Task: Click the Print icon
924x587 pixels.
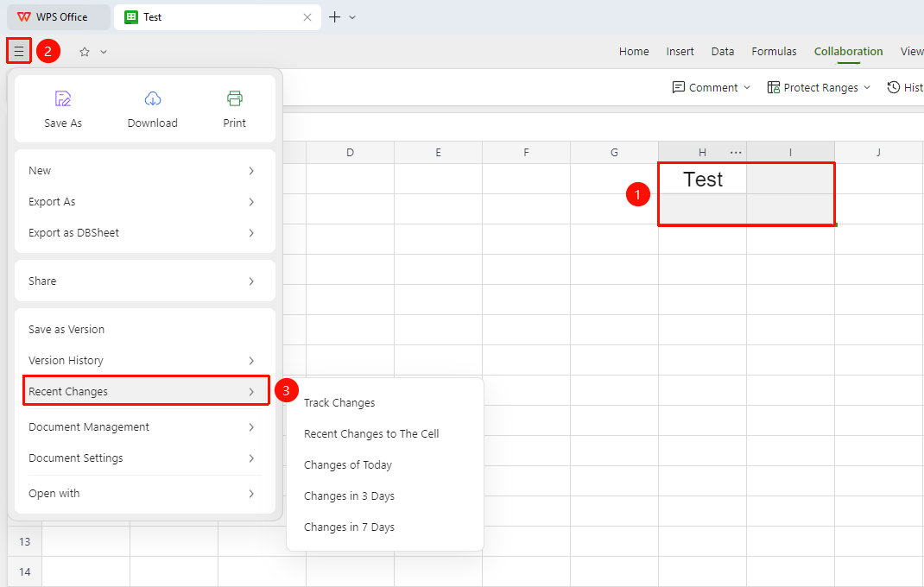Action: [x=235, y=98]
